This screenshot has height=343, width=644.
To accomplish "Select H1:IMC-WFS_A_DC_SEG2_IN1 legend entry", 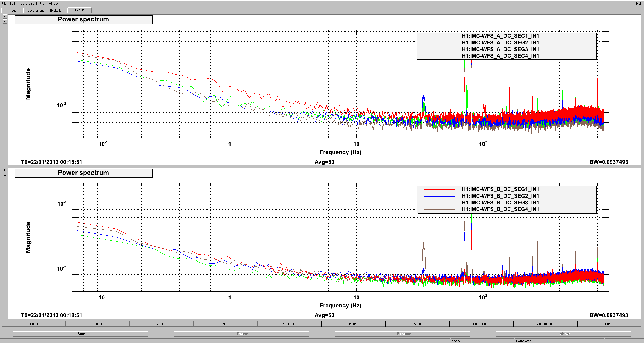I will point(500,43).
